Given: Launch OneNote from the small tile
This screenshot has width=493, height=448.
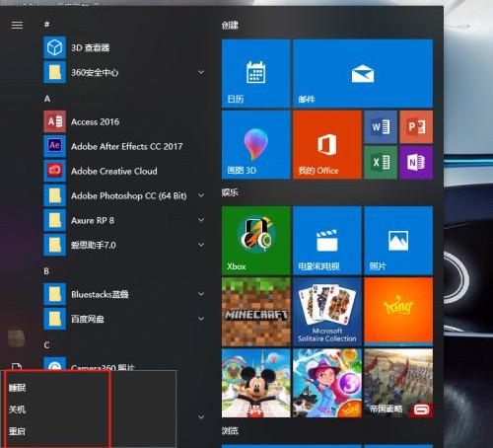Looking at the screenshot, I should (x=416, y=163).
